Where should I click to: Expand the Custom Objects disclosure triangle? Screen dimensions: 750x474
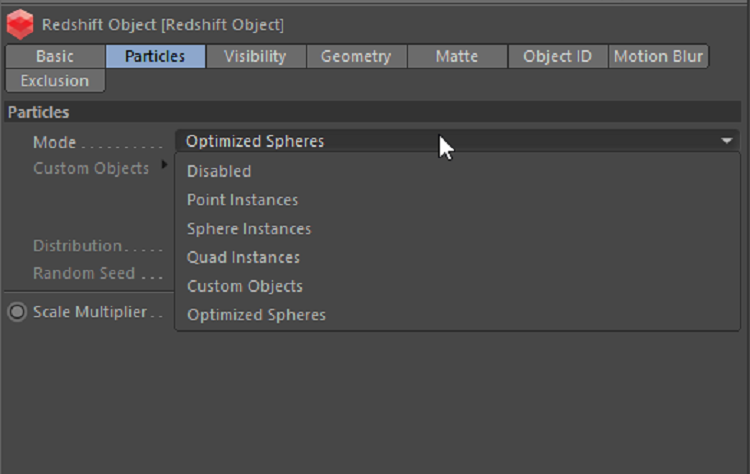coord(165,166)
